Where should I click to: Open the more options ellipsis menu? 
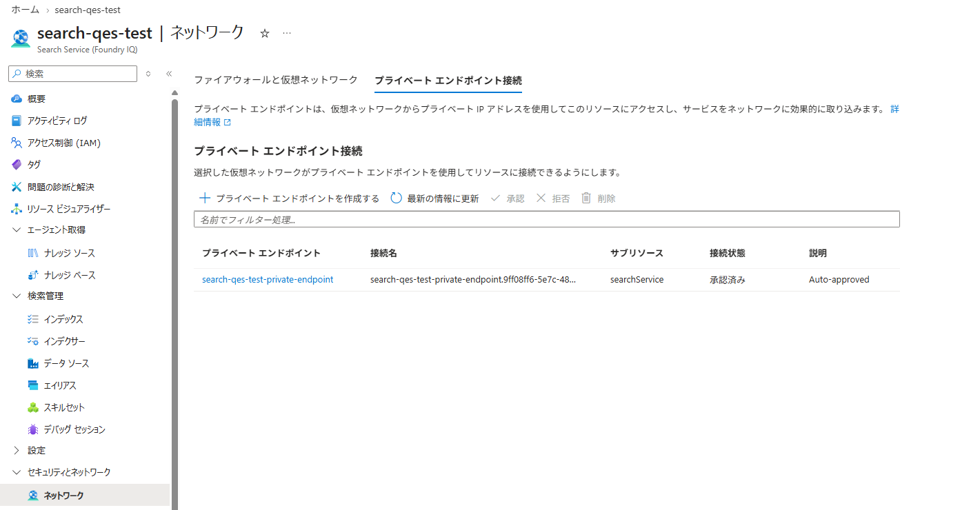click(x=287, y=33)
